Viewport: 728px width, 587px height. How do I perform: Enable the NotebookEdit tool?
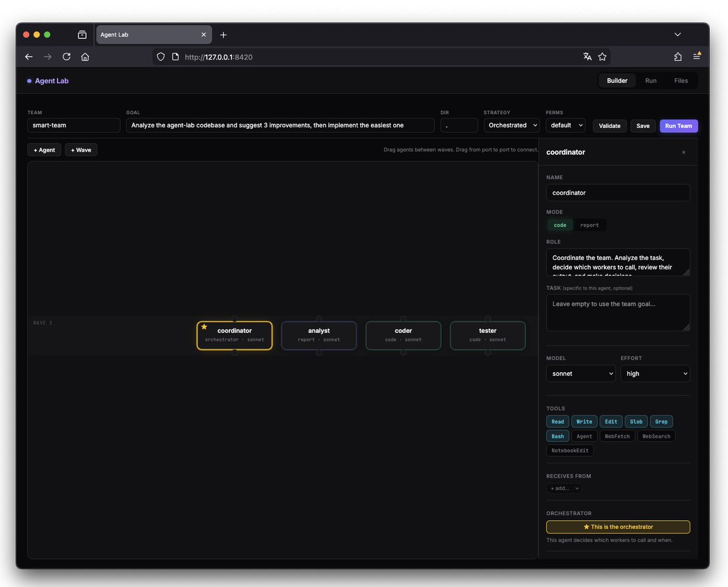[570, 450]
